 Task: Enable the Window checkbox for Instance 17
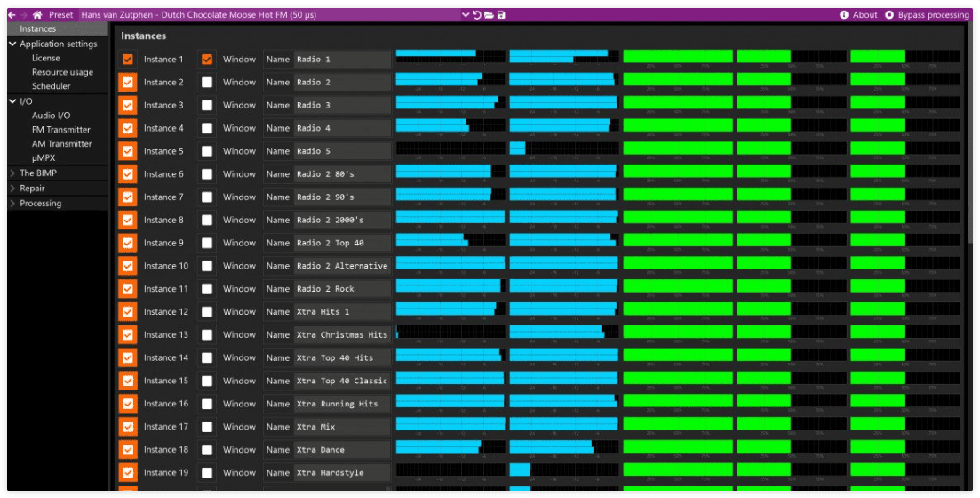click(x=207, y=427)
